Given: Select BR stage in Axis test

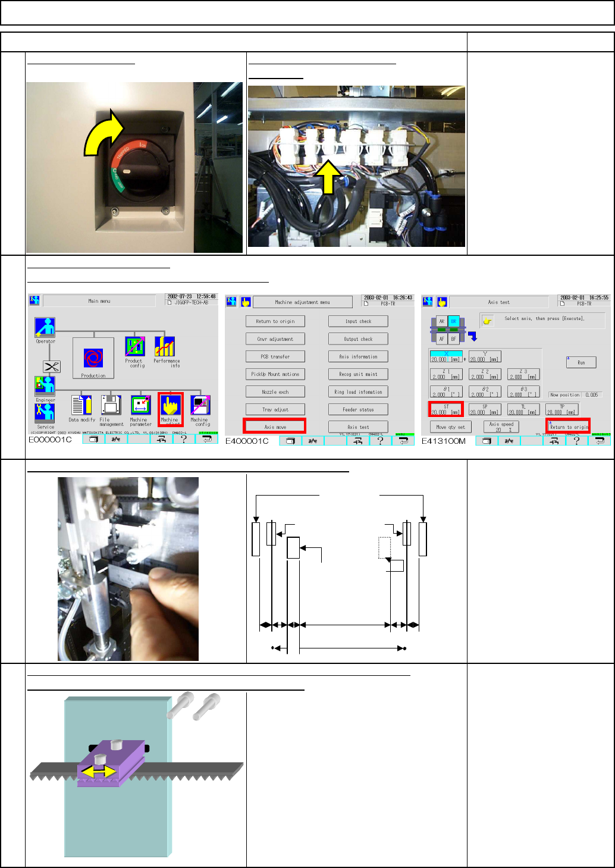Looking at the screenshot, I should pyautogui.click(x=453, y=321).
